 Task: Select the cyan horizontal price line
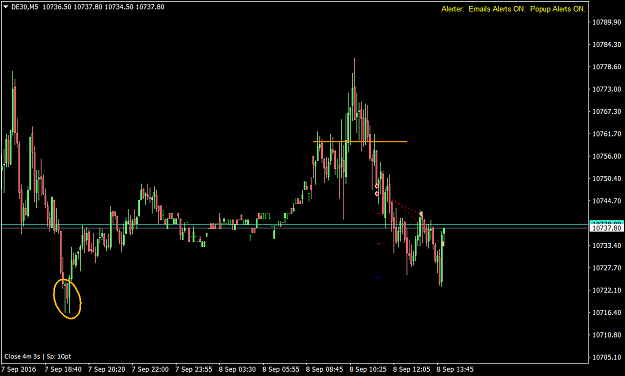tap(295, 225)
